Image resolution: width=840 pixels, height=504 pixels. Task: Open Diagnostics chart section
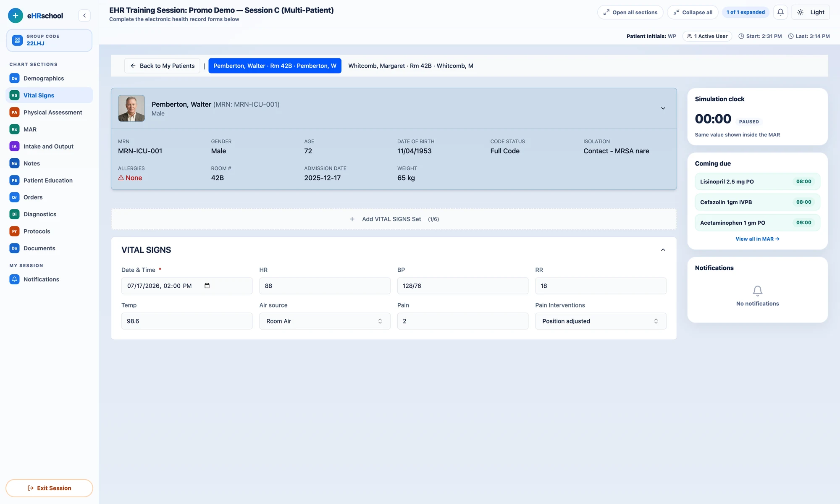coord(50,214)
